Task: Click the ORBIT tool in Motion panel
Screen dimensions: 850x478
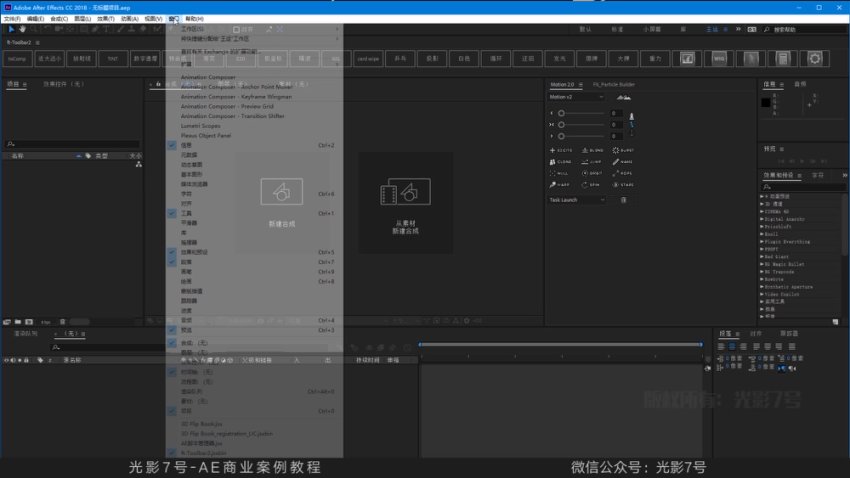Action: coord(593,173)
